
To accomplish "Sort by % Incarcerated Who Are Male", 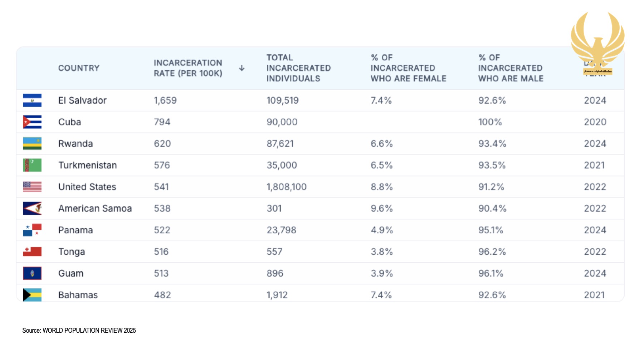I will 511,68.
